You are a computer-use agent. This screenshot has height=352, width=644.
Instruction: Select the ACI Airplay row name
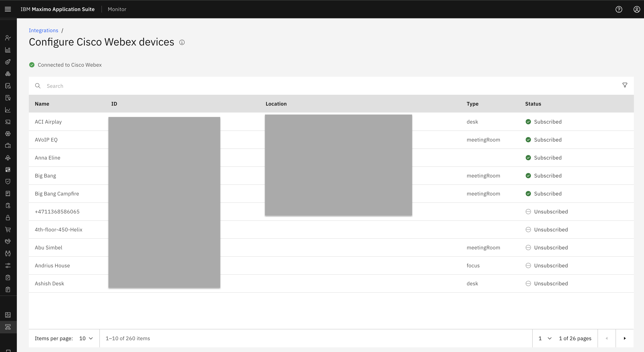coord(48,122)
